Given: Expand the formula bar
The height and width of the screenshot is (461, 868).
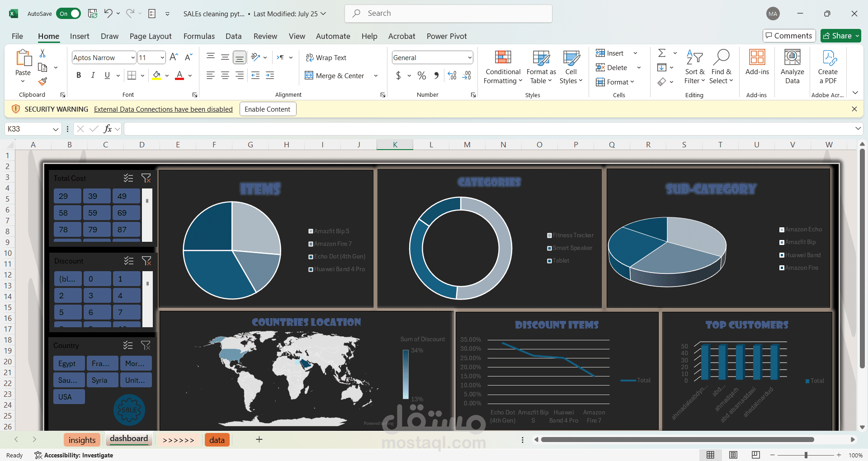Looking at the screenshot, I should (x=858, y=129).
